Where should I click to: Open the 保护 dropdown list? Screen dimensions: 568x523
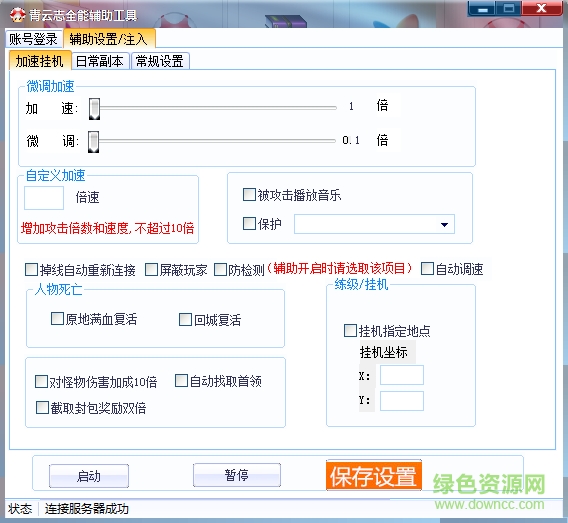point(444,225)
